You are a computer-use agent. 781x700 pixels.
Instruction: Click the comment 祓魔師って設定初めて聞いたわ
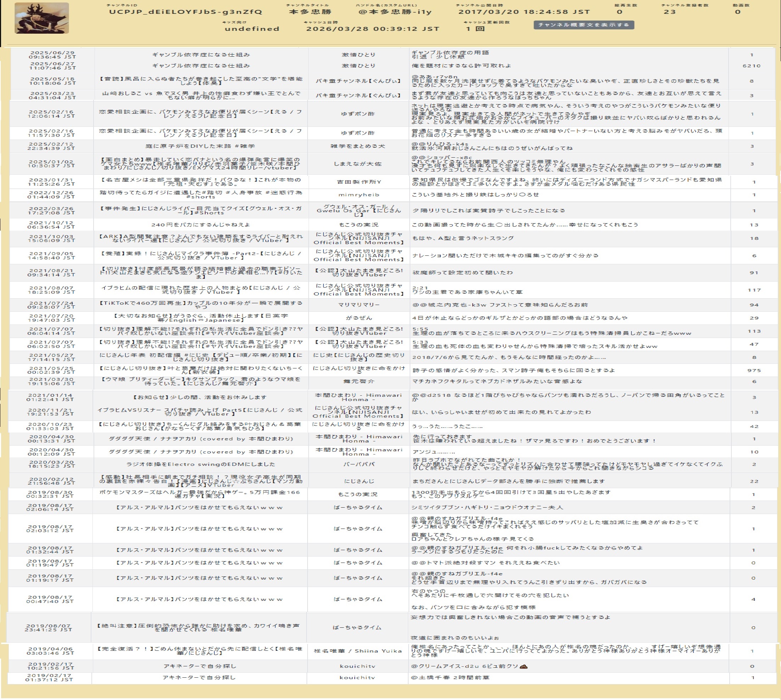click(x=462, y=273)
